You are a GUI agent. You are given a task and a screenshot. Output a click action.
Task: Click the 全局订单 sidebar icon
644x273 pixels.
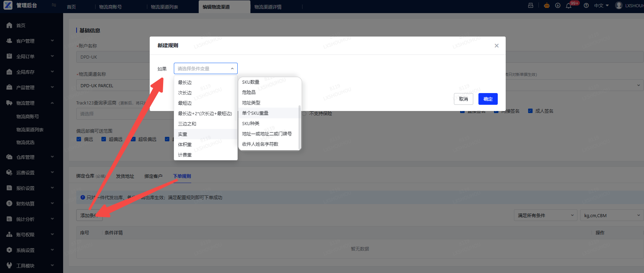(9, 56)
